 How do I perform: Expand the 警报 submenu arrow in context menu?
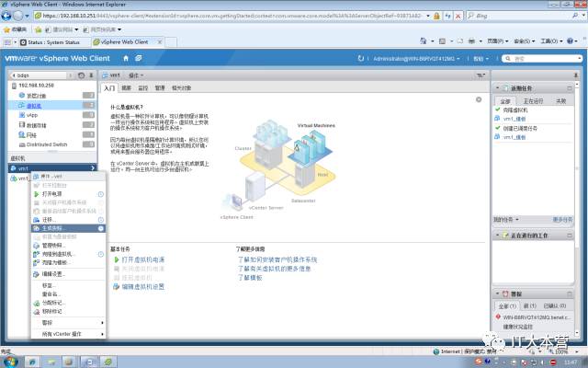coord(102,323)
